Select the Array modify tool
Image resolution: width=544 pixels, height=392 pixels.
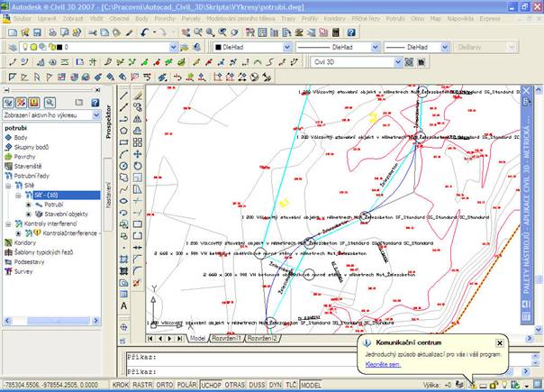(x=138, y=142)
